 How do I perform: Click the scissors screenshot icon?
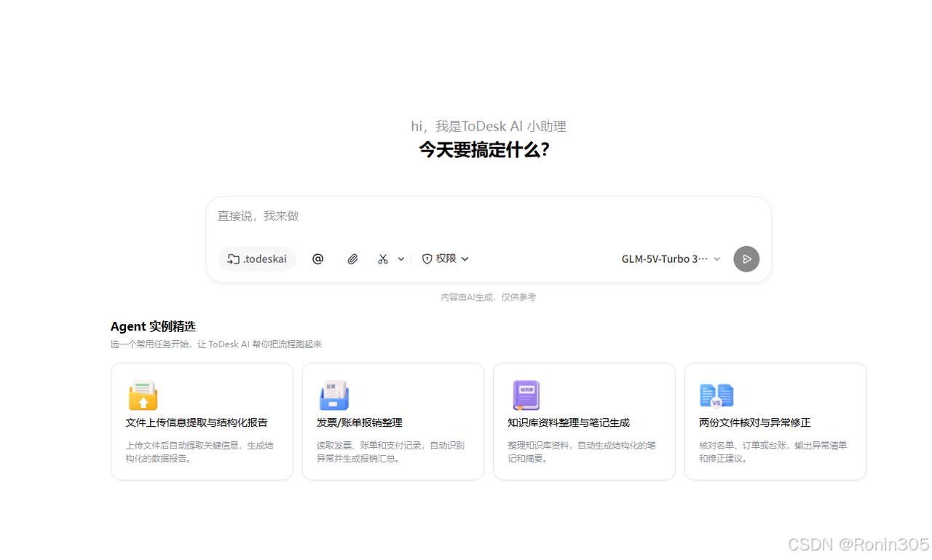pyautogui.click(x=383, y=259)
